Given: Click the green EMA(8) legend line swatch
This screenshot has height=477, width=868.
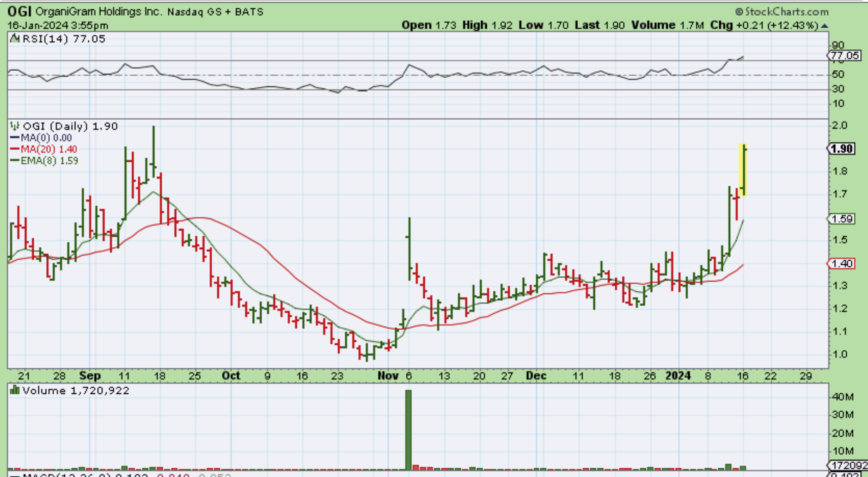Looking at the screenshot, I should (15, 161).
